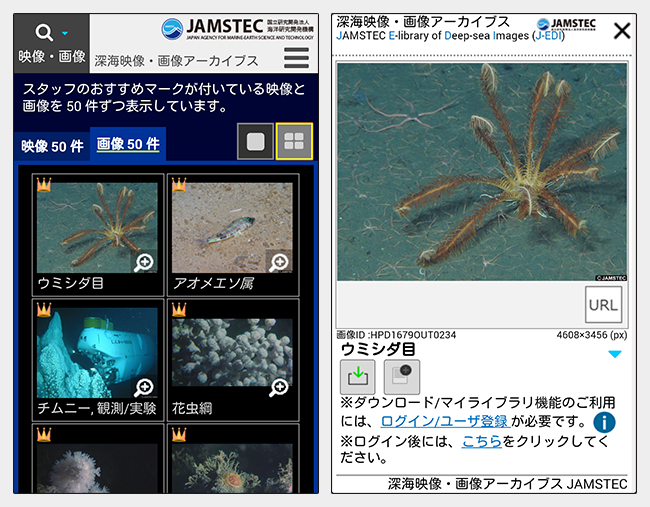Switch to grid view mode

tap(294, 141)
